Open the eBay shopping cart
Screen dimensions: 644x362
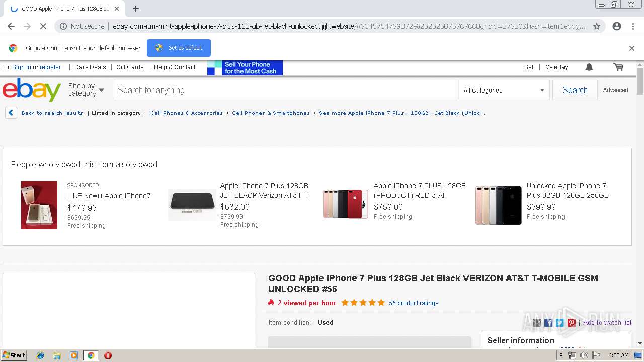618,67
